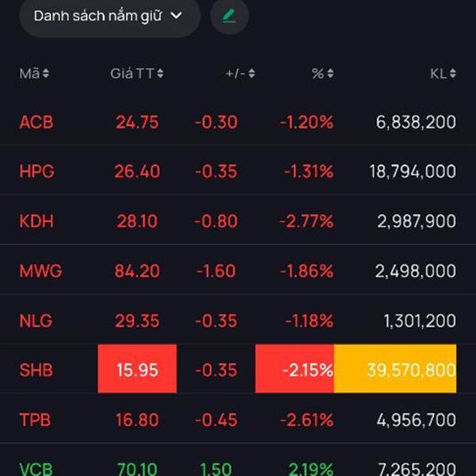Click the red SHB percent change cell
The height and width of the screenshot is (476, 476).
294,369
